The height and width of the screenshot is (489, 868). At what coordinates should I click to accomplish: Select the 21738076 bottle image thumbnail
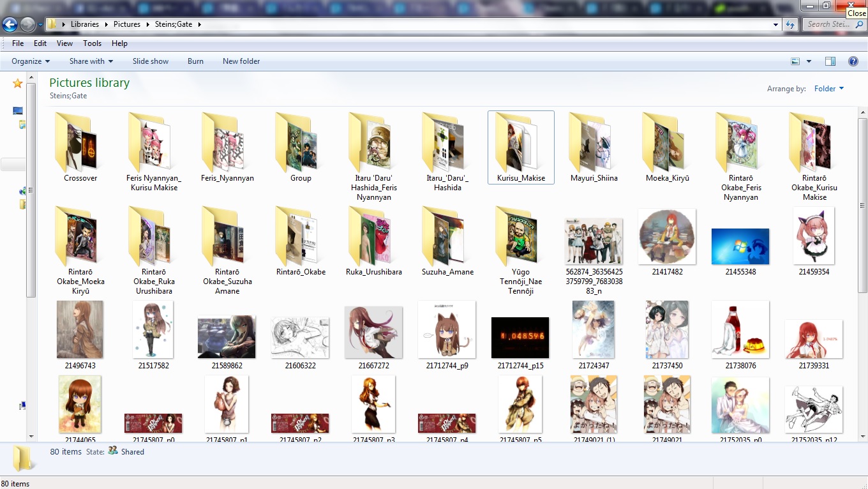(x=740, y=329)
